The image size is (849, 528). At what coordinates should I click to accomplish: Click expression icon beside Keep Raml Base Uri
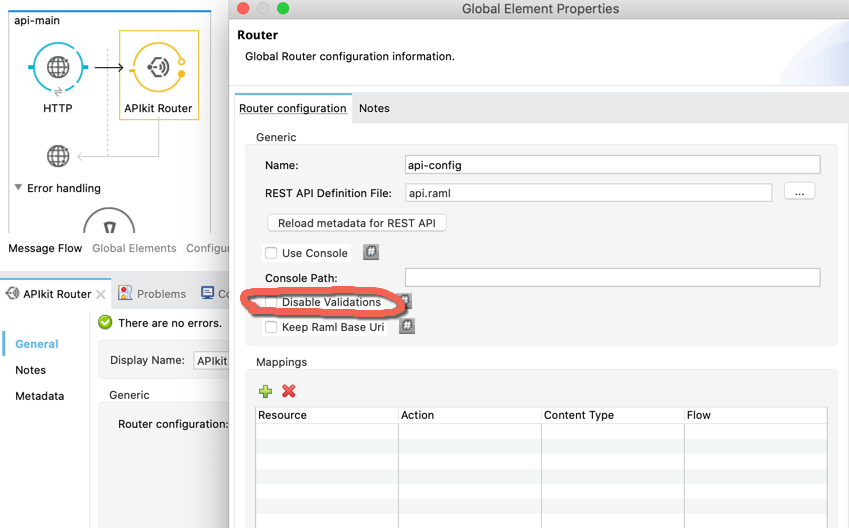(x=407, y=327)
